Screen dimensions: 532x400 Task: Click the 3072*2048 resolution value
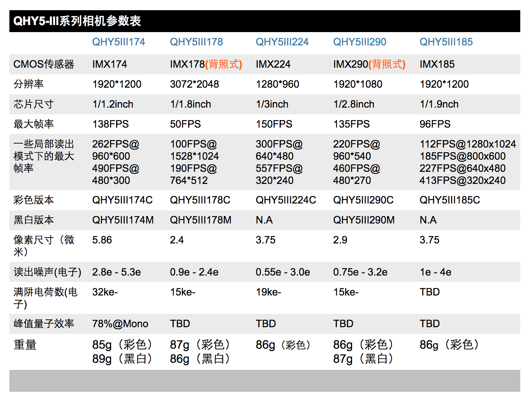point(194,84)
